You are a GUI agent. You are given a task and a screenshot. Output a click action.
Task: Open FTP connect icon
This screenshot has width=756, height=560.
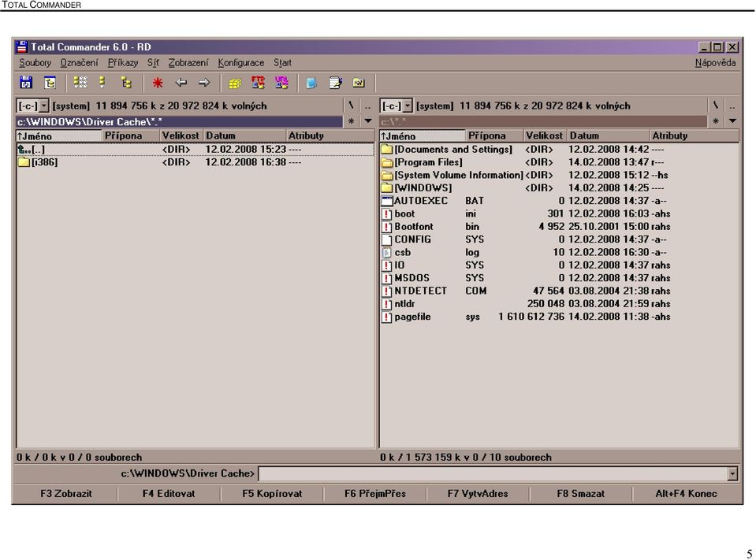pyautogui.click(x=258, y=83)
